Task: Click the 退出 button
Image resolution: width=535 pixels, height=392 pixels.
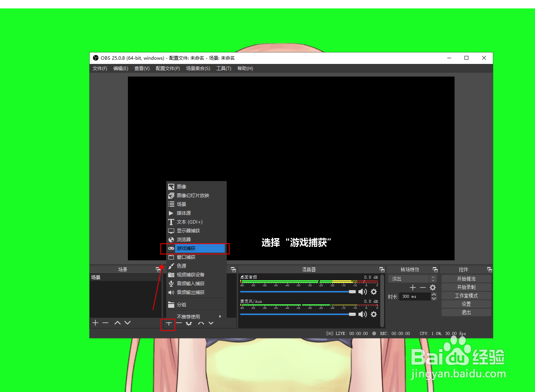Action: 466,313
